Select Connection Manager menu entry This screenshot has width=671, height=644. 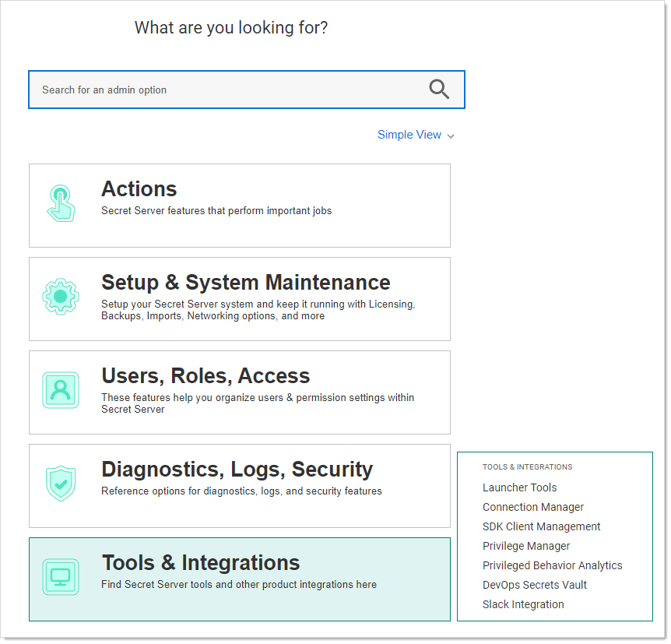coord(532,507)
